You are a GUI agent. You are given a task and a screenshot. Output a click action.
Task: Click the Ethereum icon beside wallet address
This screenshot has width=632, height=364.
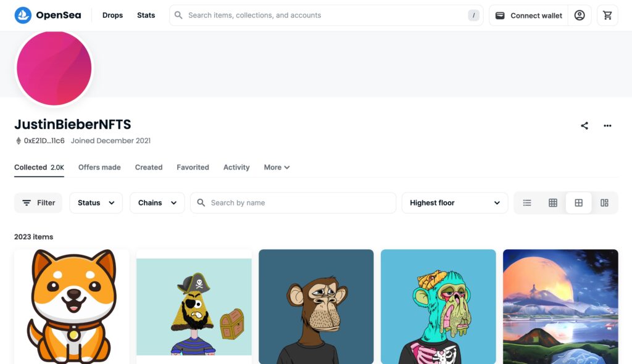pyautogui.click(x=18, y=141)
